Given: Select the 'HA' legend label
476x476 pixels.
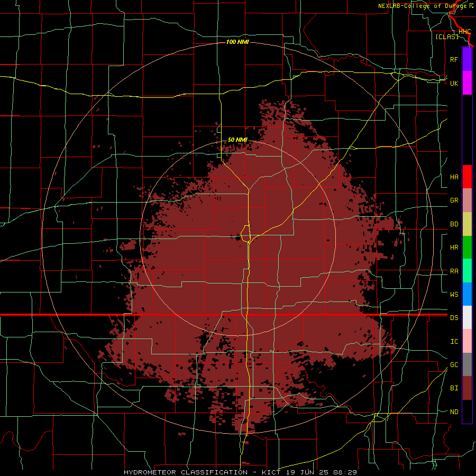Looking at the screenshot, I should [454, 177].
